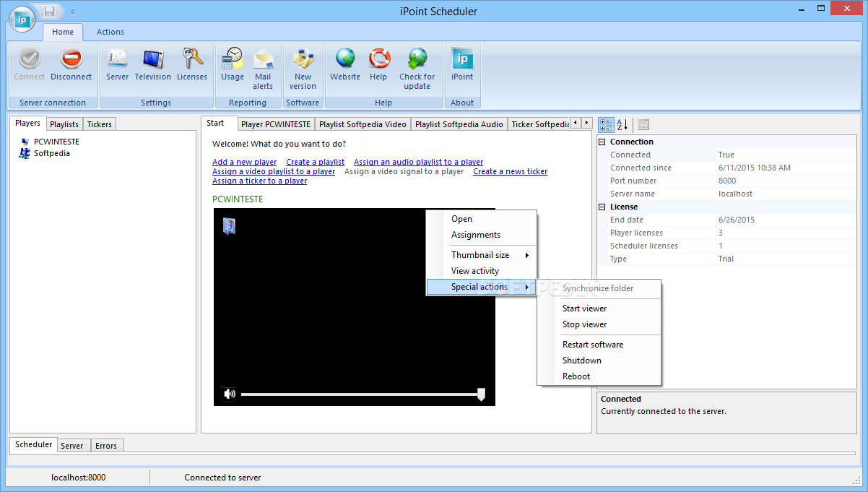Click the alphabetical sort icon in properties

[622, 124]
